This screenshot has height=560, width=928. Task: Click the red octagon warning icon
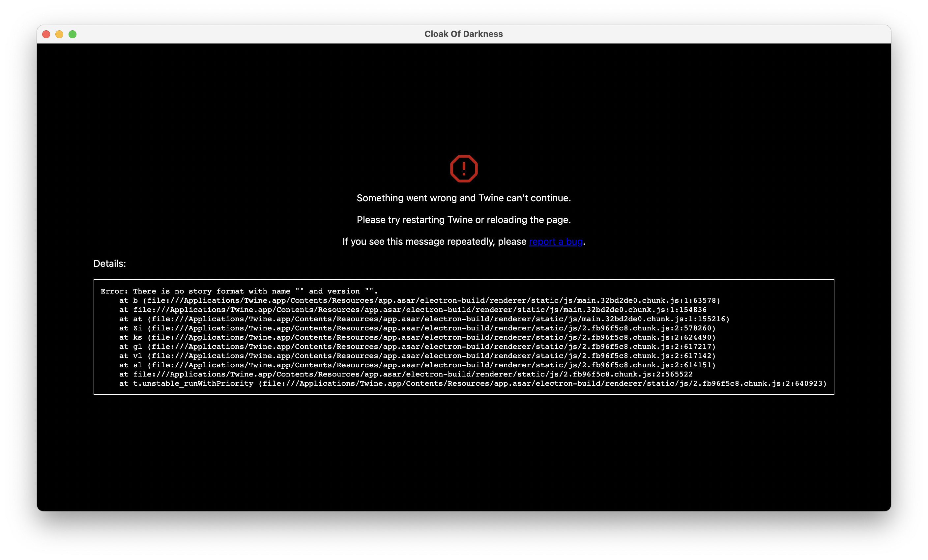(464, 169)
